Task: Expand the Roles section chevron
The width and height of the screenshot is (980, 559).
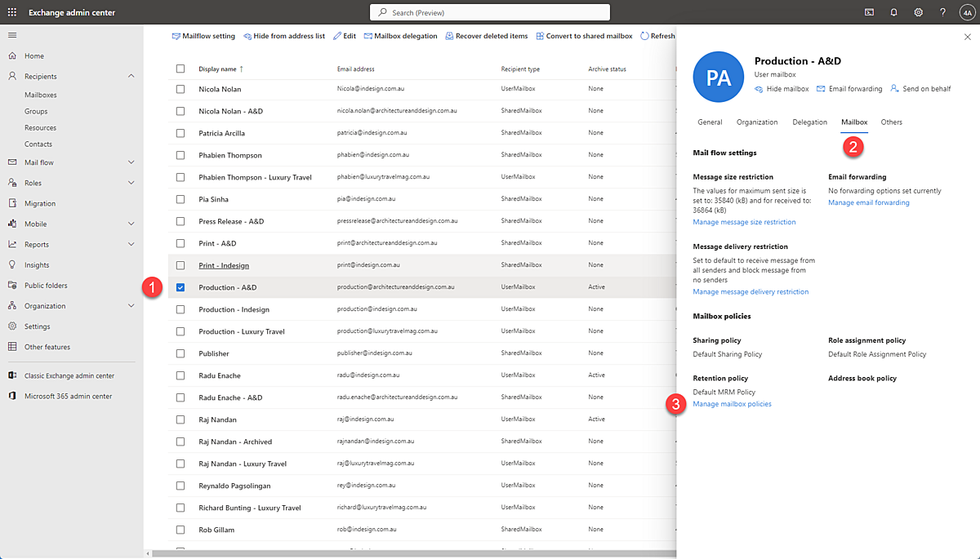Action: pyautogui.click(x=131, y=183)
